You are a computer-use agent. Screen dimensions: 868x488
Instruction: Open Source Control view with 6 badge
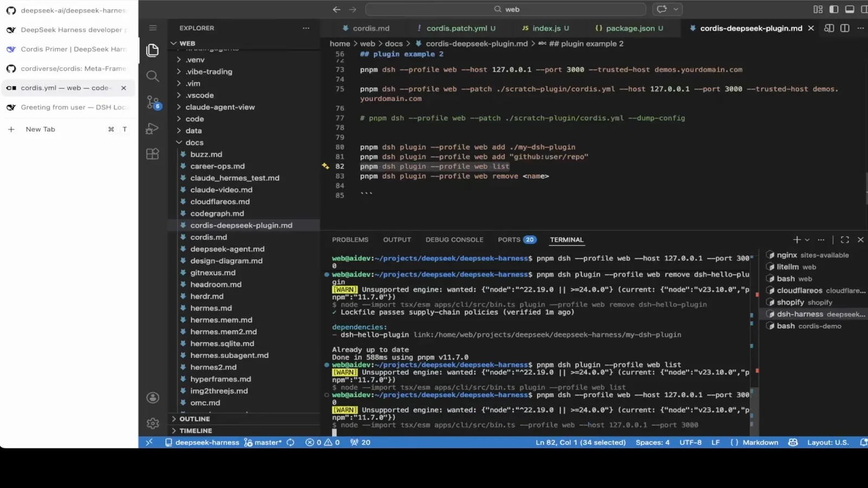(x=153, y=102)
